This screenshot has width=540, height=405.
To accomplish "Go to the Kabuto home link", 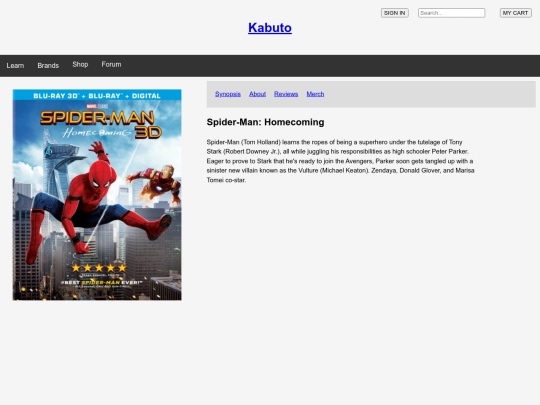I will point(270,28).
